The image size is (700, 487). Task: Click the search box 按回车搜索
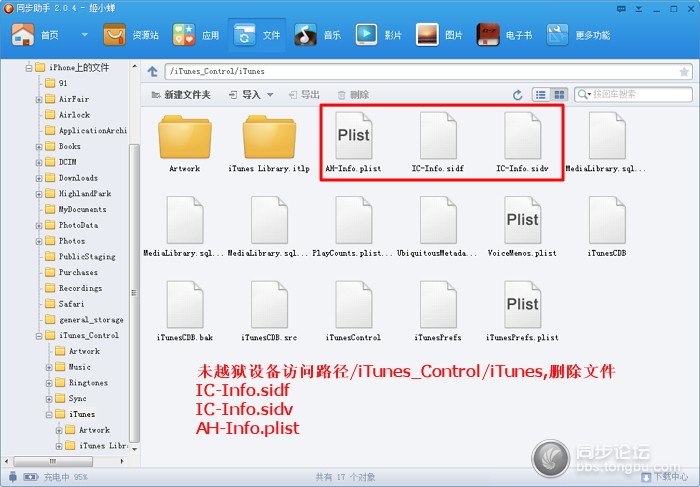(633, 95)
